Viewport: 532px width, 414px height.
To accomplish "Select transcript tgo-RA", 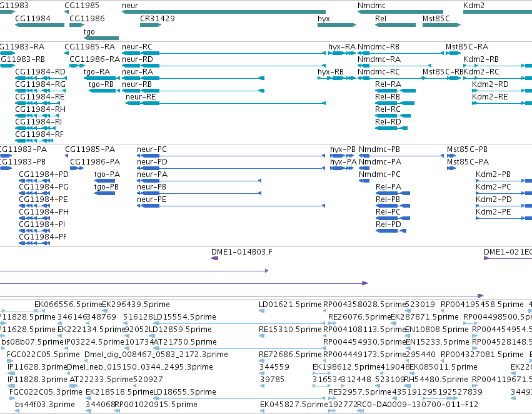I will [102, 78].
